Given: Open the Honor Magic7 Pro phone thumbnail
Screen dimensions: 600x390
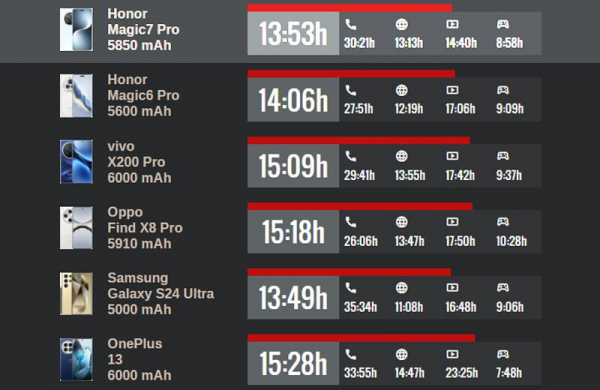Looking at the screenshot, I should pyautogui.click(x=76, y=29).
